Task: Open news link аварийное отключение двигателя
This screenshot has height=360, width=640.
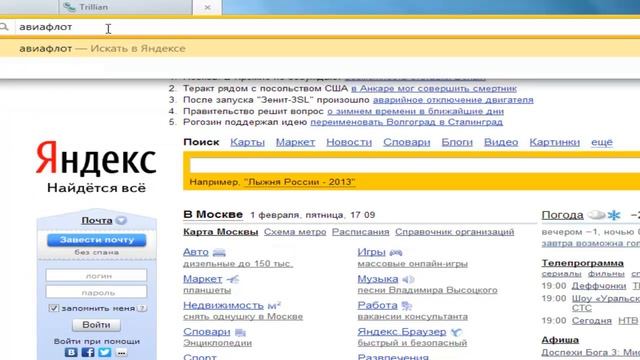Action: coord(453,100)
